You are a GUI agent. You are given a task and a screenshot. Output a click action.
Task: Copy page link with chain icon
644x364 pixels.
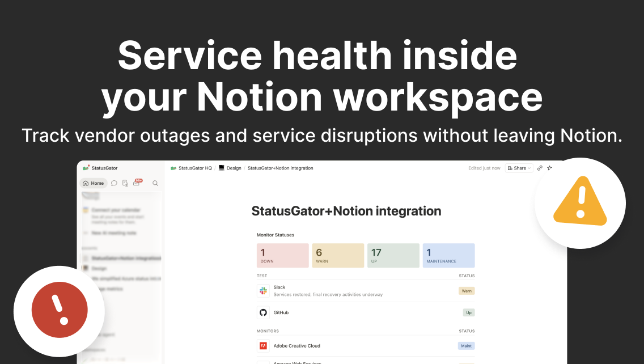[540, 168]
